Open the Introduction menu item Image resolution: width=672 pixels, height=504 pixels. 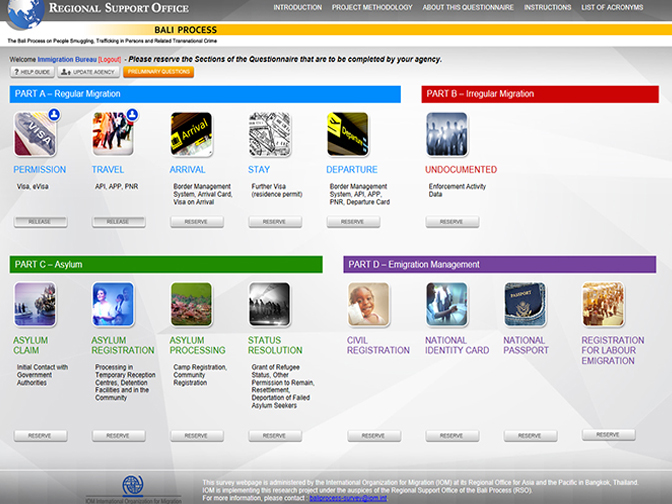coord(297,7)
